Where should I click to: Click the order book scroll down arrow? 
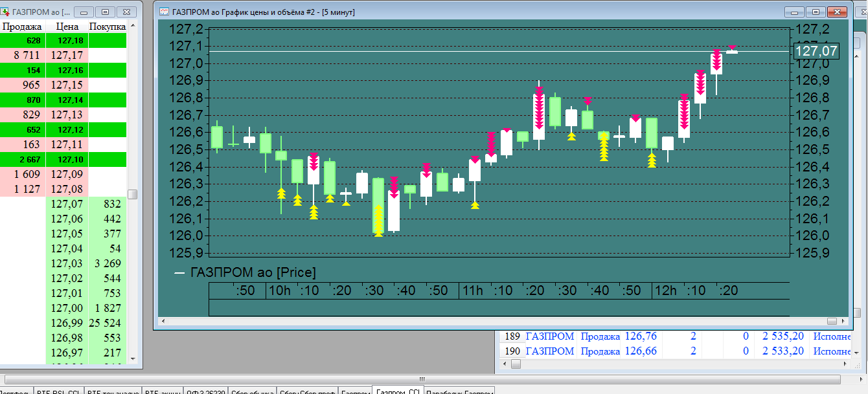[x=133, y=358]
